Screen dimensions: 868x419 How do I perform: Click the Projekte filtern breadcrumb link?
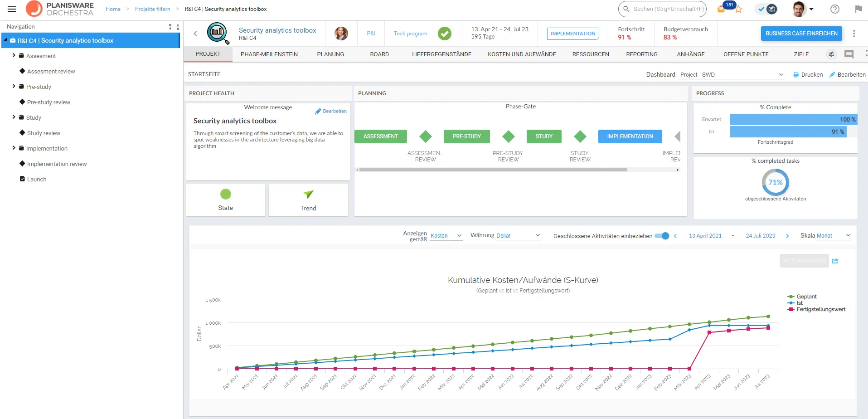(x=152, y=9)
